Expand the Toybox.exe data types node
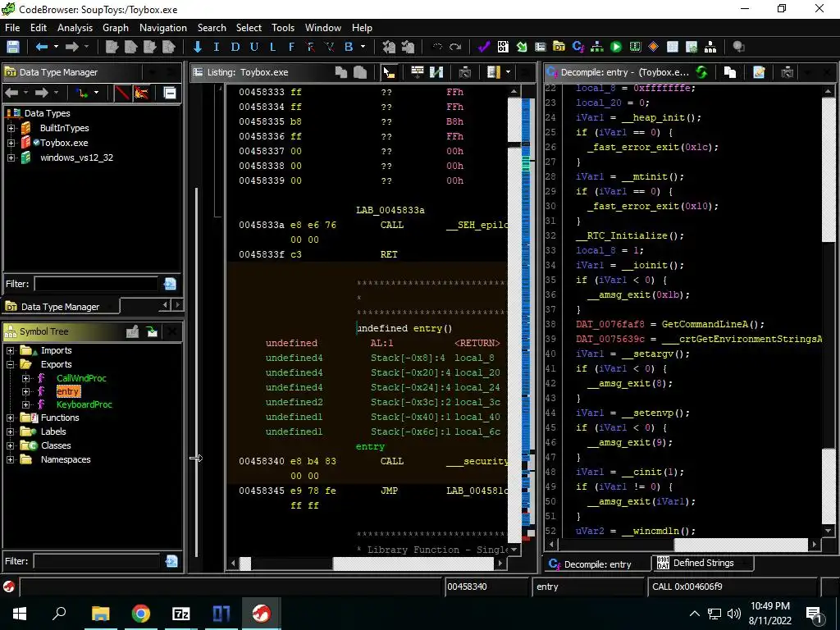Viewport: 840px width, 630px height. click(x=11, y=143)
